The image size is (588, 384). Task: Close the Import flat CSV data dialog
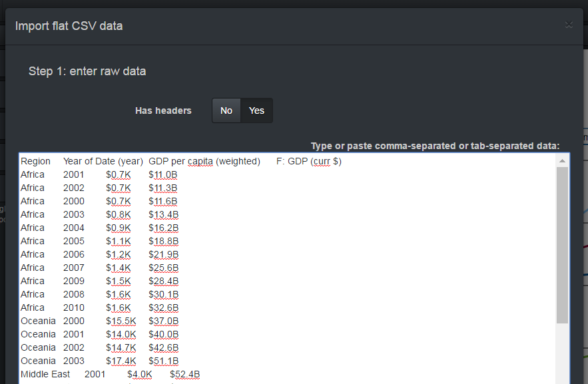569,24
